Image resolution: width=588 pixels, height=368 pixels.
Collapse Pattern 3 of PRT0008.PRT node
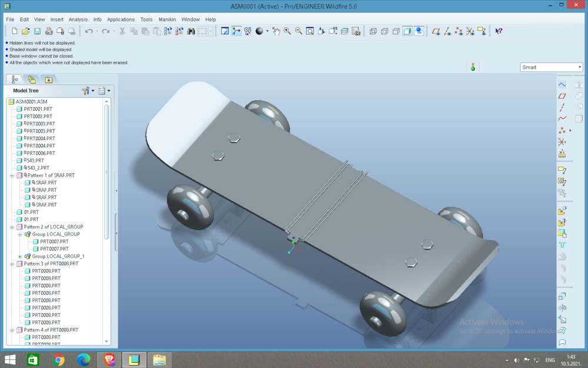pos(12,264)
